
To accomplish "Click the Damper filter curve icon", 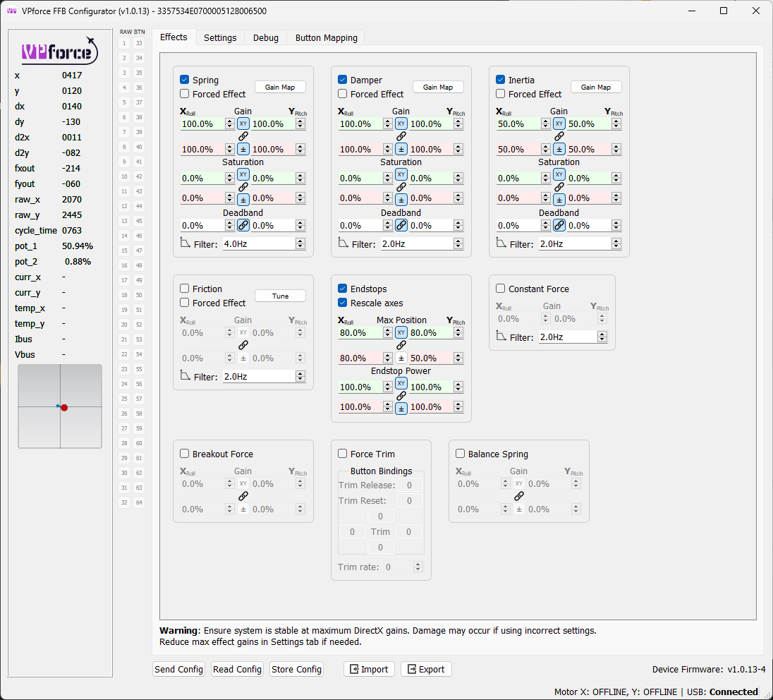I will tap(343, 243).
